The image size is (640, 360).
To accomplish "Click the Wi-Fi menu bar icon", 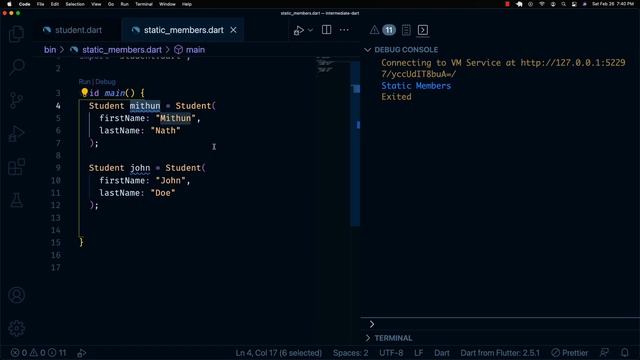I will (x=542, y=4).
